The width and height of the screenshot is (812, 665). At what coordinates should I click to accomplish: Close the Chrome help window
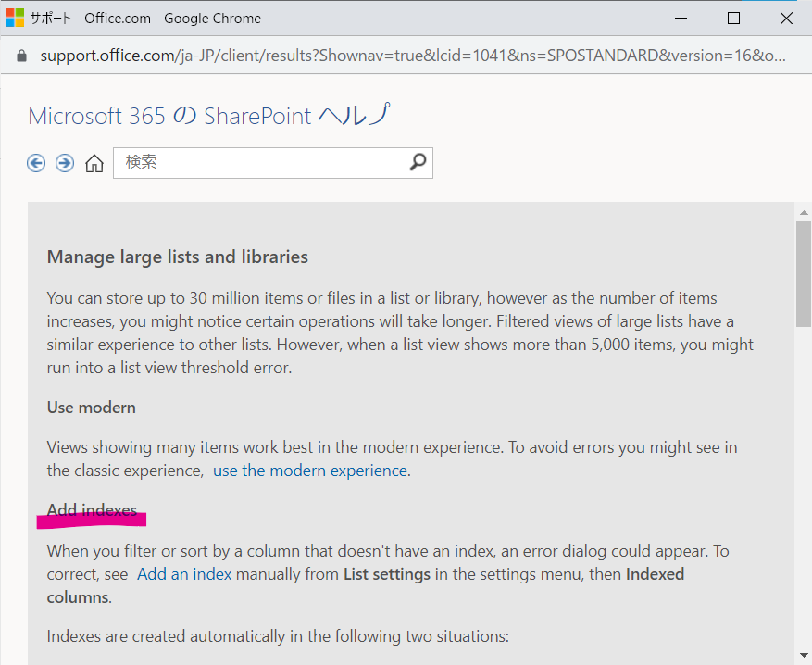[786, 18]
